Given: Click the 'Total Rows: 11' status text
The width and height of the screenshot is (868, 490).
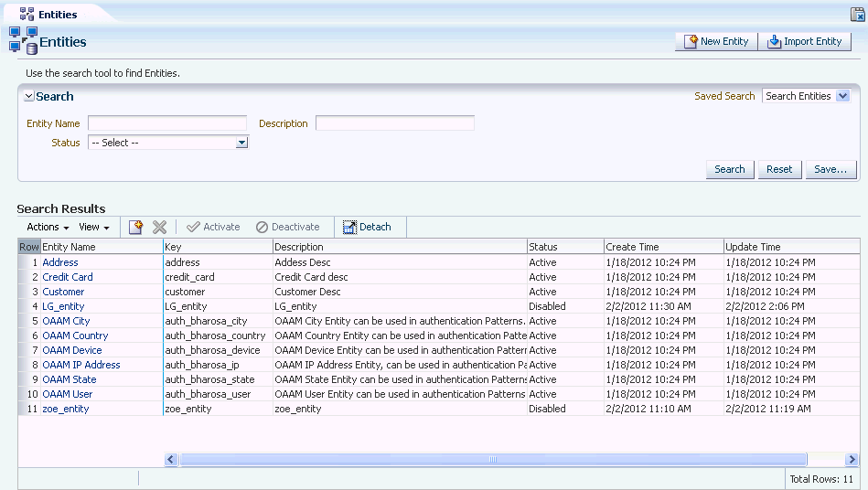Looking at the screenshot, I should pyautogui.click(x=821, y=479).
